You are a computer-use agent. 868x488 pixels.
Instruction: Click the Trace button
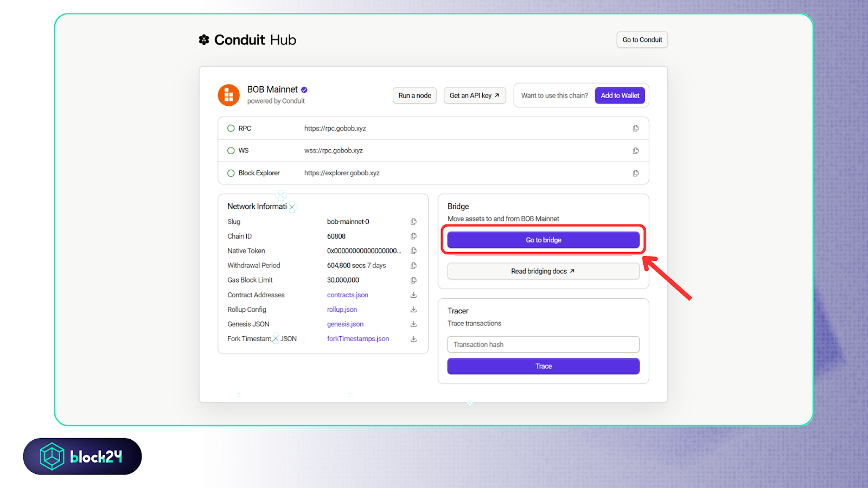click(x=544, y=366)
